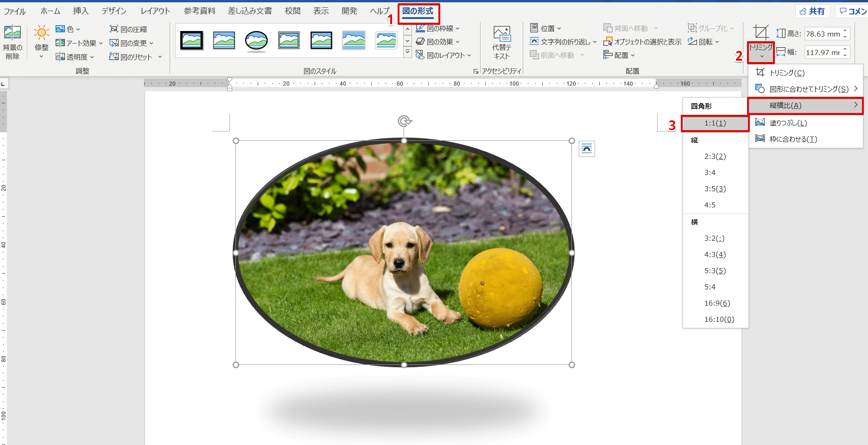868x445 pixels.
Task: Select the oval picture style thumbnail
Action: [256, 40]
